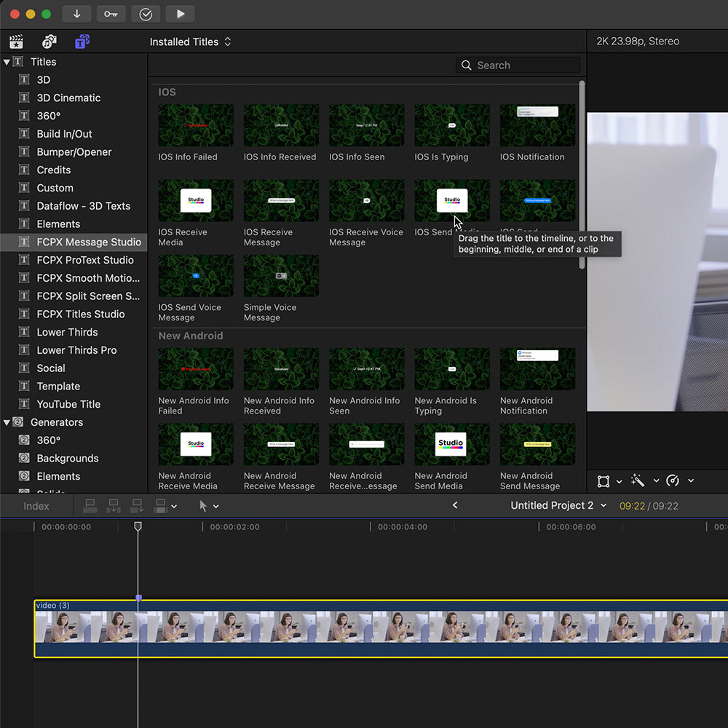Click the append clip to storyline icon
728x728 pixels.
[x=138, y=505]
